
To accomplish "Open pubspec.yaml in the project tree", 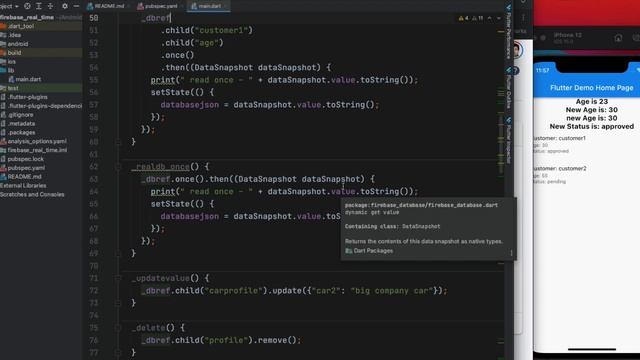I will [x=26, y=168].
